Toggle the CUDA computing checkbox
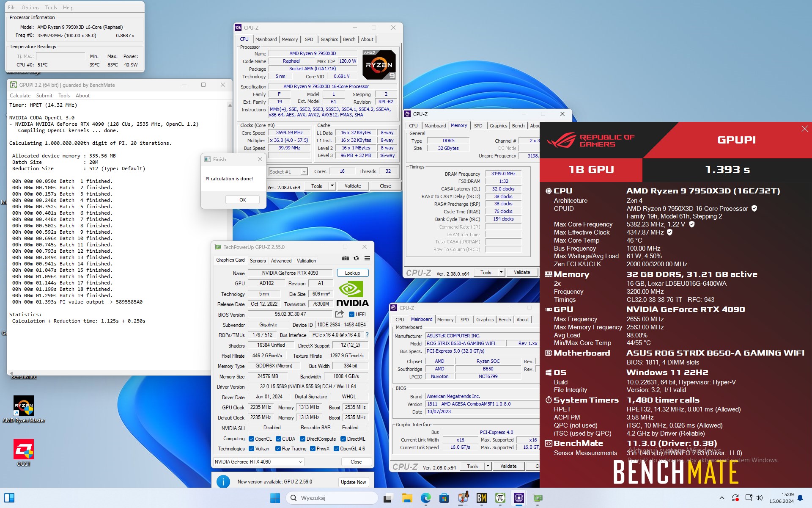This screenshot has height=508, width=812. [x=278, y=439]
